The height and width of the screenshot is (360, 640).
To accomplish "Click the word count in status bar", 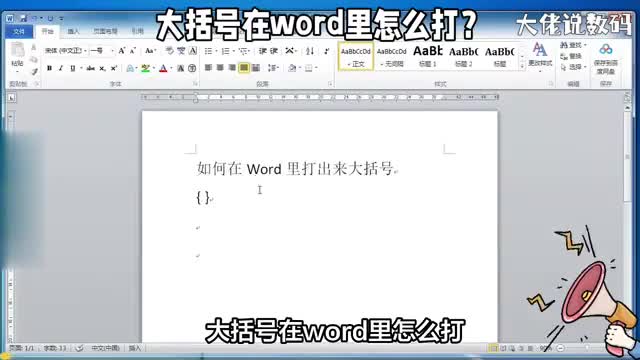I will pos(55,348).
